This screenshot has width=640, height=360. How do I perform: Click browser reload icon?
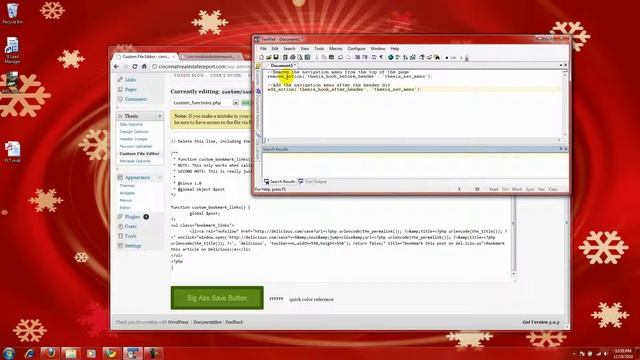click(x=135, y=67)
